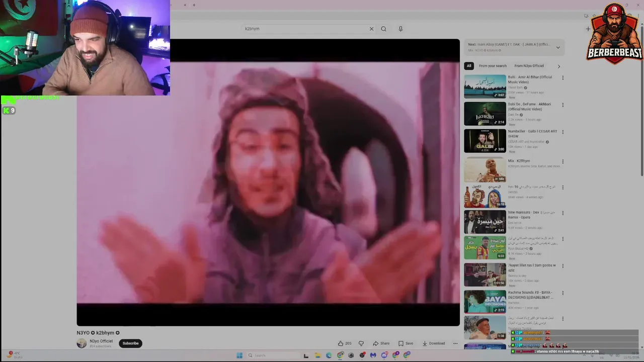Click the main video player
Viewport: 644px width, 362px height.
click(x=268, y=183)
